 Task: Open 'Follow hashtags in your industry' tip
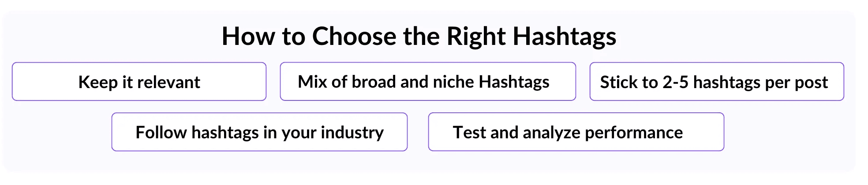pos(259,132)
